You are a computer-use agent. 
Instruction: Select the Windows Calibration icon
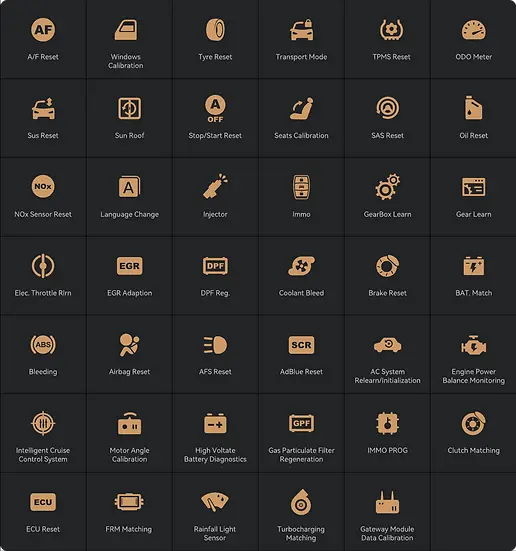pyautogui.click(x=126, y=30)
